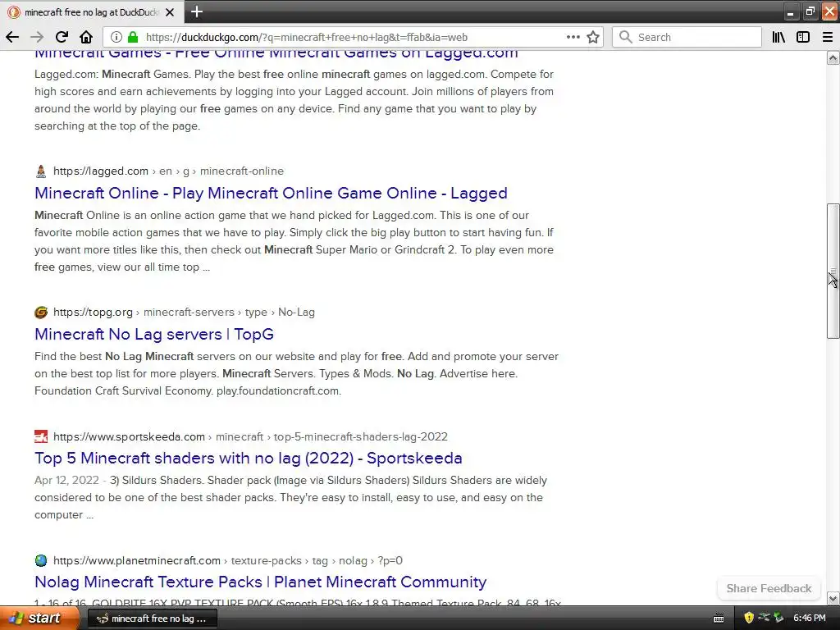
Task: Click the lagged.com site favicon
Action: [x=41, y=171]
